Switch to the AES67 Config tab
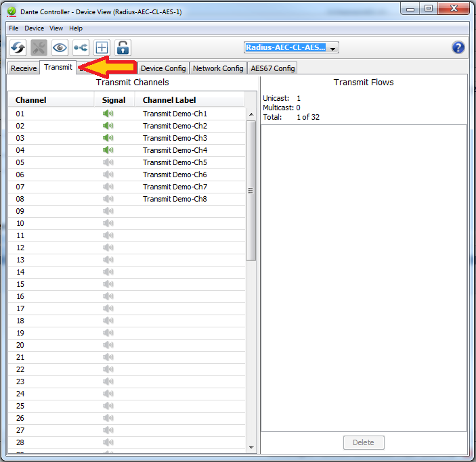Image resolution: width=476 pixels, height=462 pixels. [x=273, y=68]
